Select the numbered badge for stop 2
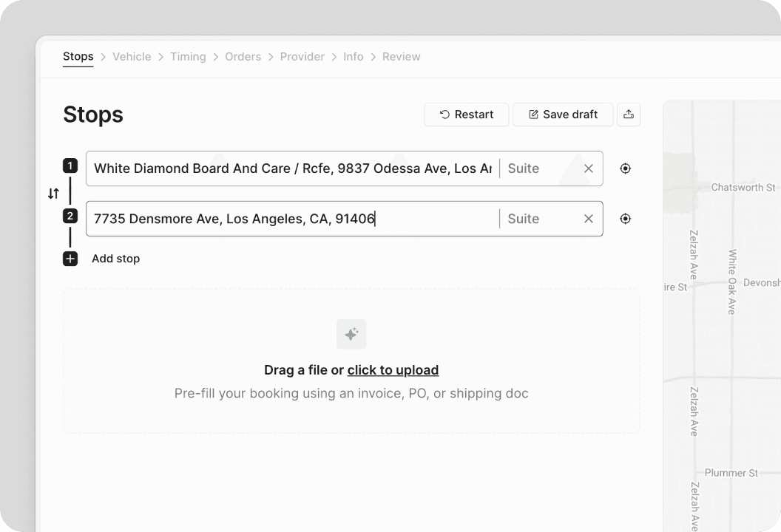This screenshot has width=781, height=532. pyautogui.click(x=70, y=216)
